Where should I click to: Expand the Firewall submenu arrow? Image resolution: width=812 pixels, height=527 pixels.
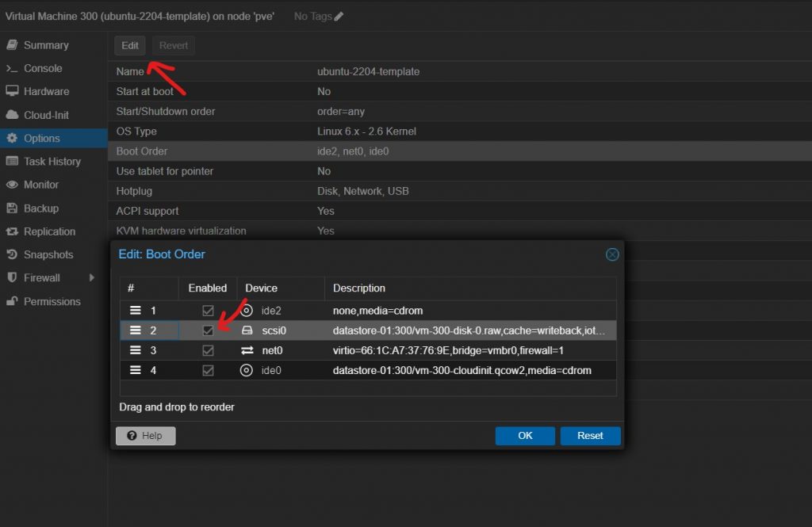pos(92,278)
